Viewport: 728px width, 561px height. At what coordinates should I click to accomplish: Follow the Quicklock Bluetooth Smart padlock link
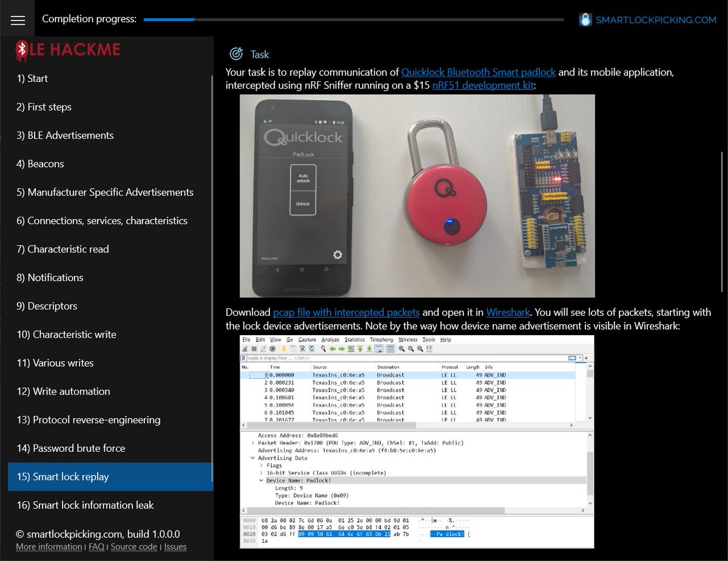coord(479,72)
